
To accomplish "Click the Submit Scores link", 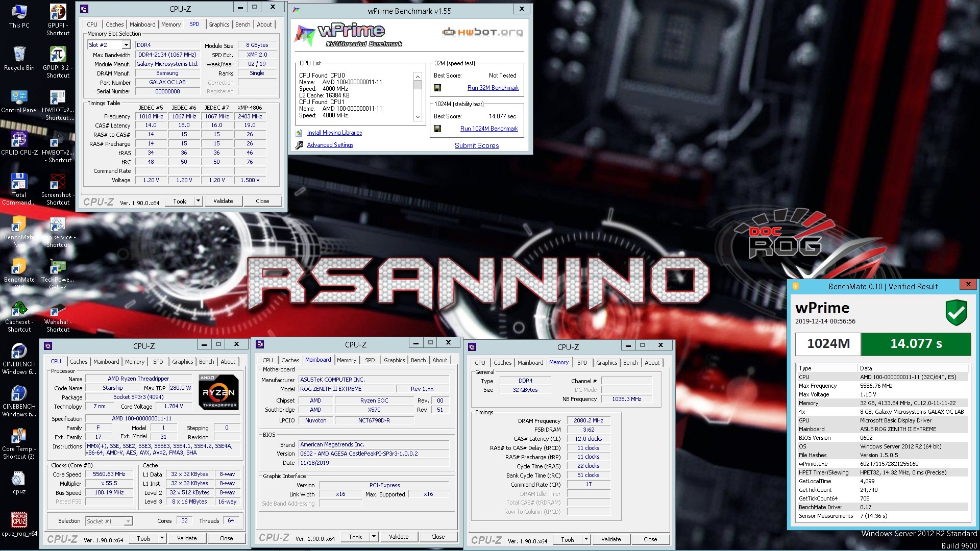I will pyautogui.click(x=477, y=145).
